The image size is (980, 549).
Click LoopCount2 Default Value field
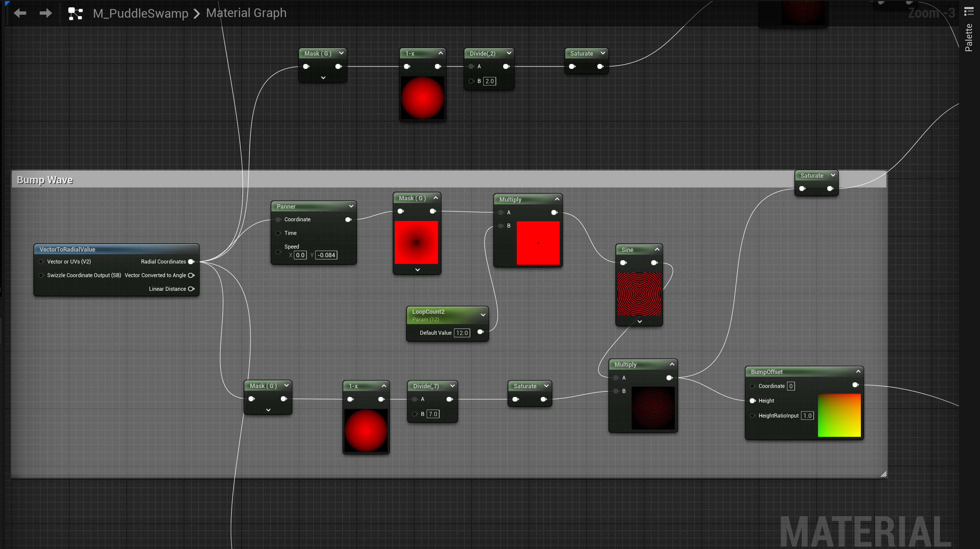[462, 333]
